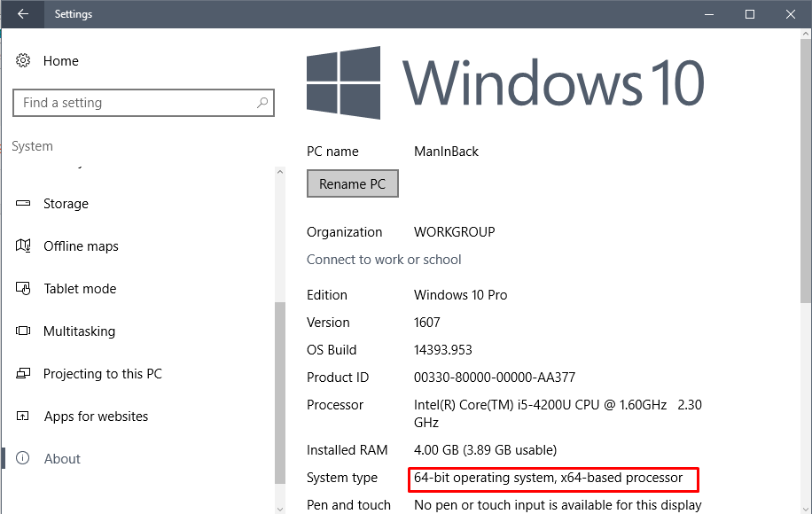This screenshot has height=514, width=812.
Task: Click the main page scrollbar thumb
Action: [806, 171]
